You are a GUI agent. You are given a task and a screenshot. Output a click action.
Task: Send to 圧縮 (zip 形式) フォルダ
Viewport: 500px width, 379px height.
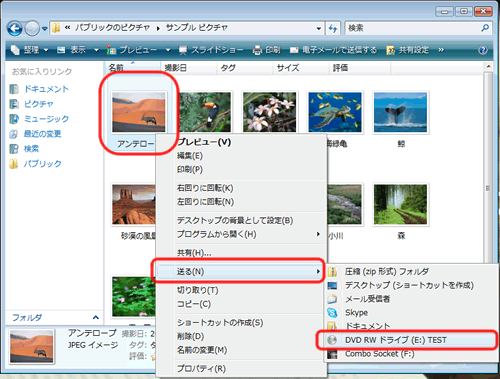pyautogui.click(x=412, y=272)
